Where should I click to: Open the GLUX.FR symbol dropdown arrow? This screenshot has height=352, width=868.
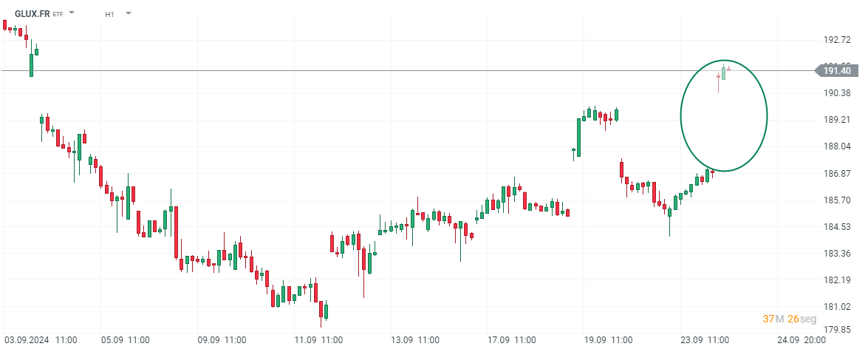[x=72, y=13]
